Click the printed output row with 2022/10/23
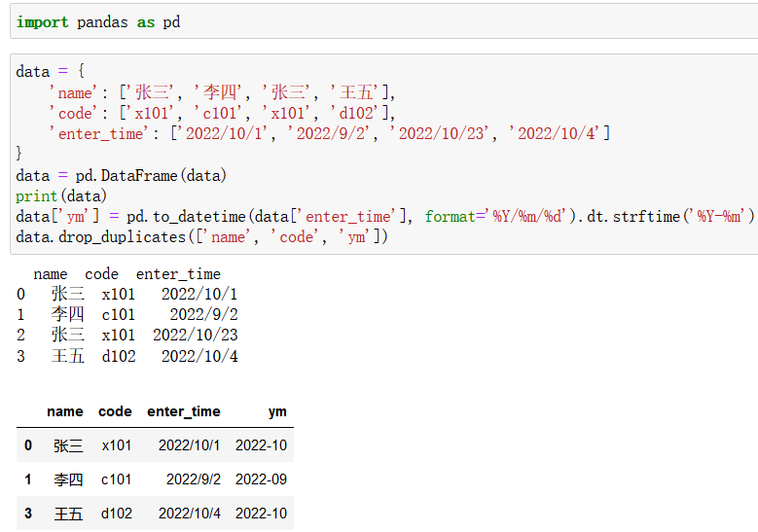The width and height of the screenshot is (758, 532). point(126,335)
